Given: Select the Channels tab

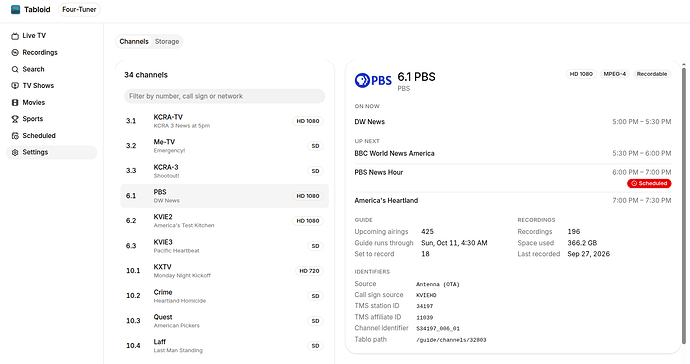Looking at the screenshot, I should click(x=134, y=41).
